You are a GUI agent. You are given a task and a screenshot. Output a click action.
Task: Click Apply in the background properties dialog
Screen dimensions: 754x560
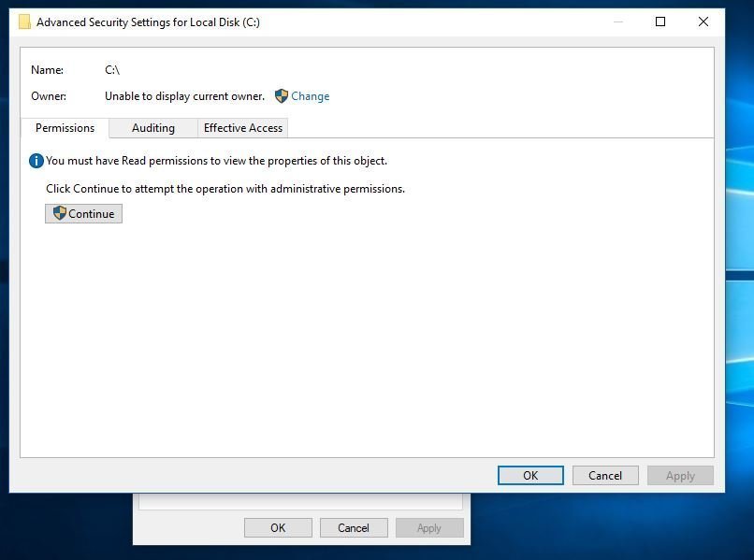pos(429,526)
